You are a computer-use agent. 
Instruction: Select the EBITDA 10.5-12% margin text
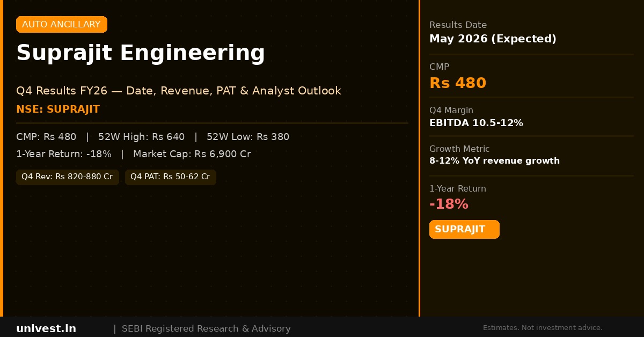[x=476, y=123]
